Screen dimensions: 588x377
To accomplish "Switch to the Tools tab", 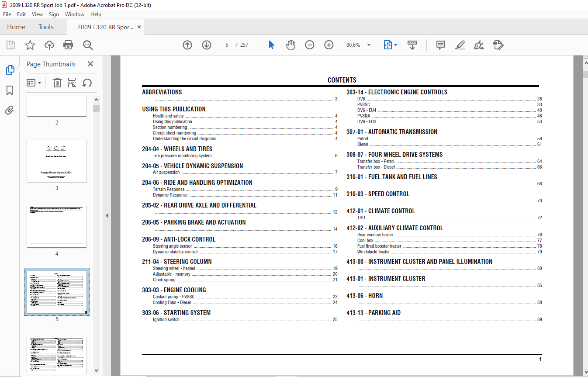I will [46, 27].
